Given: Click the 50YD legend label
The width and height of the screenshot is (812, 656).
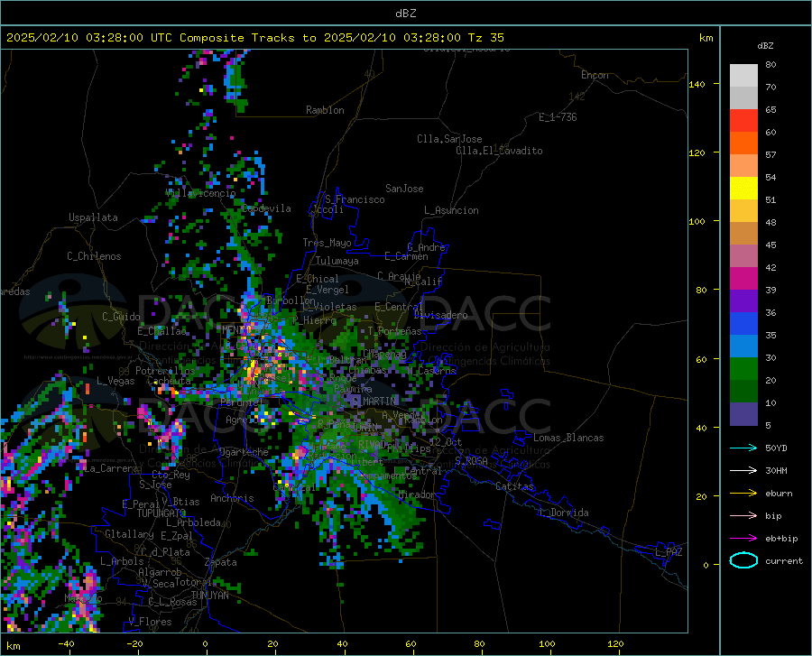Looking at the screenshot, I should coord(776,448).
